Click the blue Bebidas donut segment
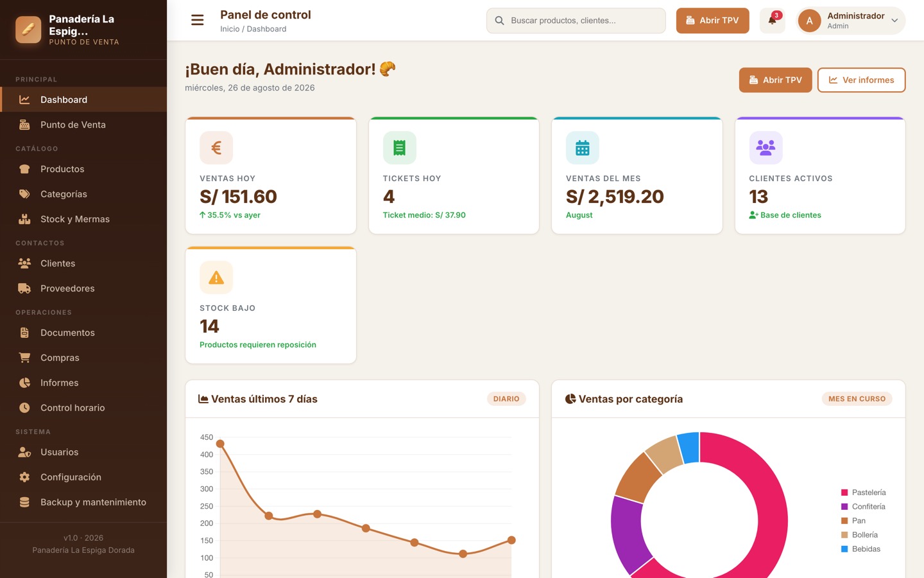 [689, 447]
